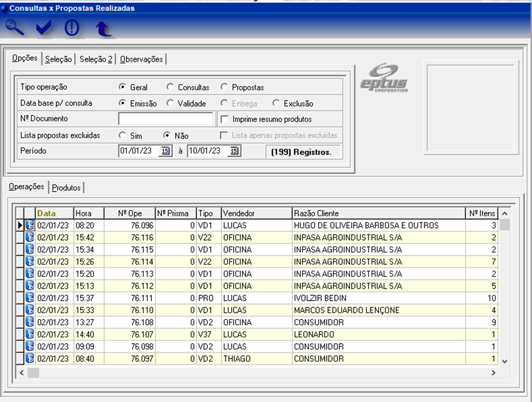The height and width of the screenshot is (402, 532).
Task: Click the Eptus Corporation logo
Action: [384, 78]
